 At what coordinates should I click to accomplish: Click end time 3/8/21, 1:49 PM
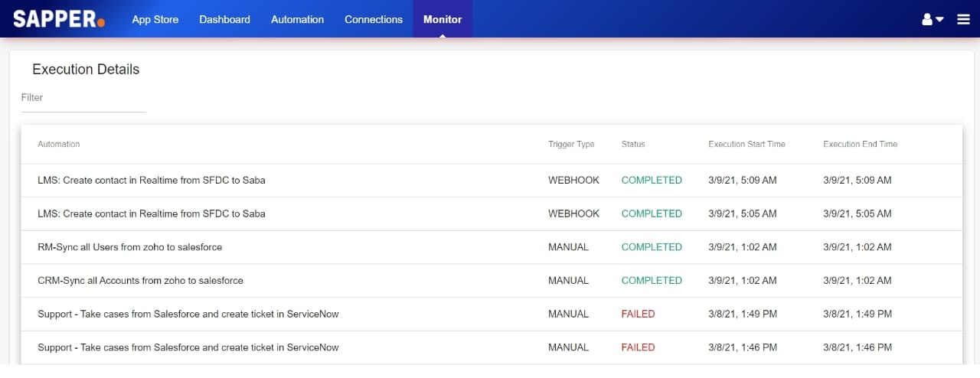coord(857,314)
